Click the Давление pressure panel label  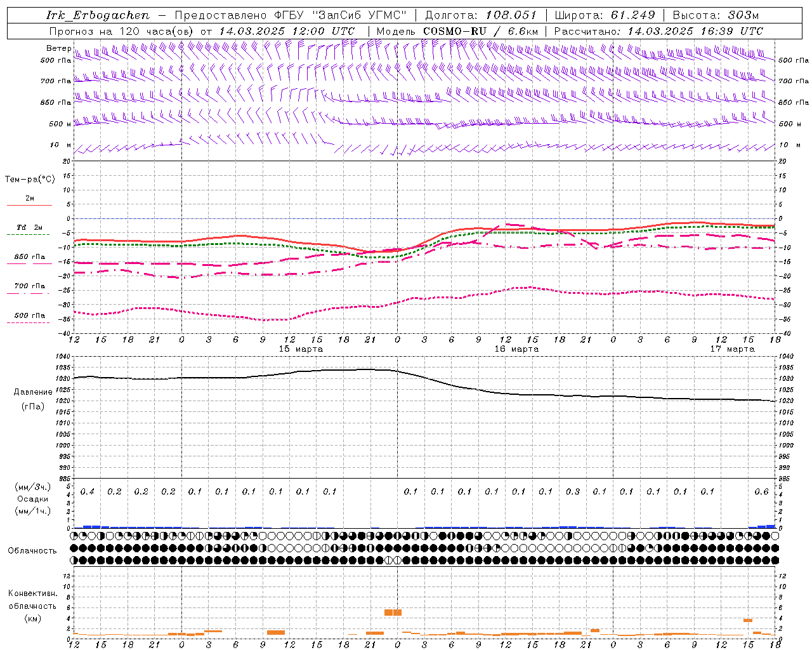33,392
